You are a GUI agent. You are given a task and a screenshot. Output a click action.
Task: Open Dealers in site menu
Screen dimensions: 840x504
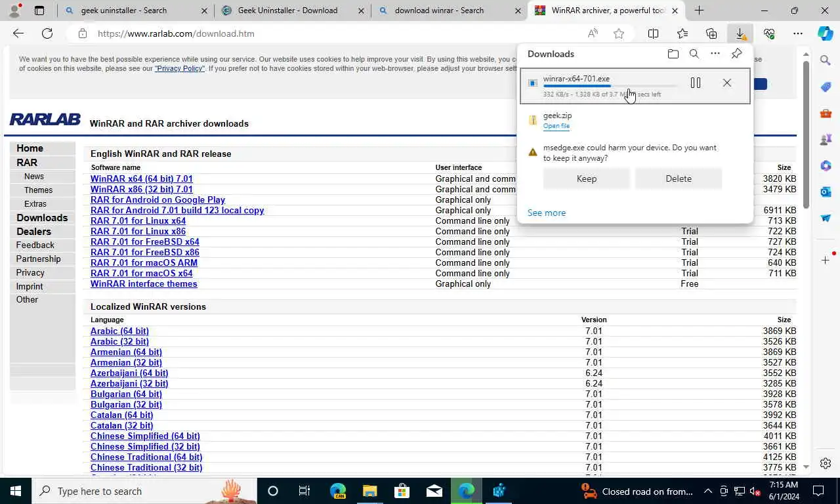(x=33, y=231)
